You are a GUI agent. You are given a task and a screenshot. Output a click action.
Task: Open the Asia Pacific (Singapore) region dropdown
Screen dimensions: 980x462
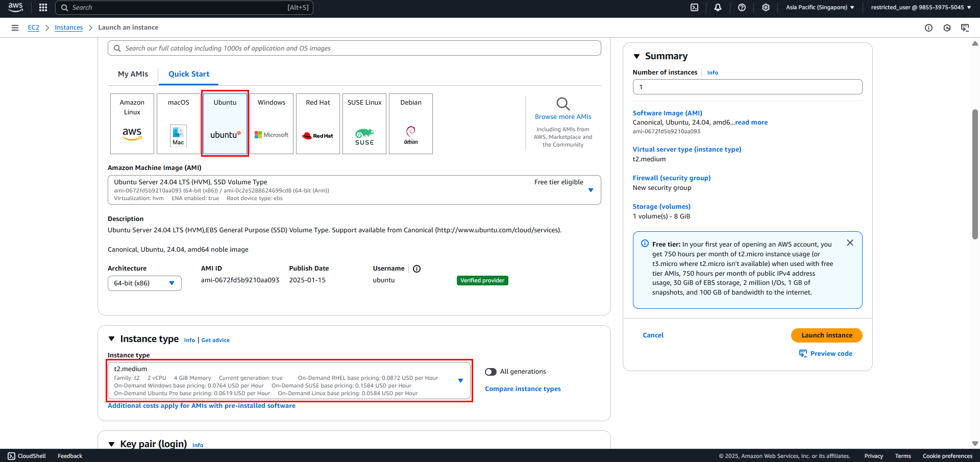point(820,8)
